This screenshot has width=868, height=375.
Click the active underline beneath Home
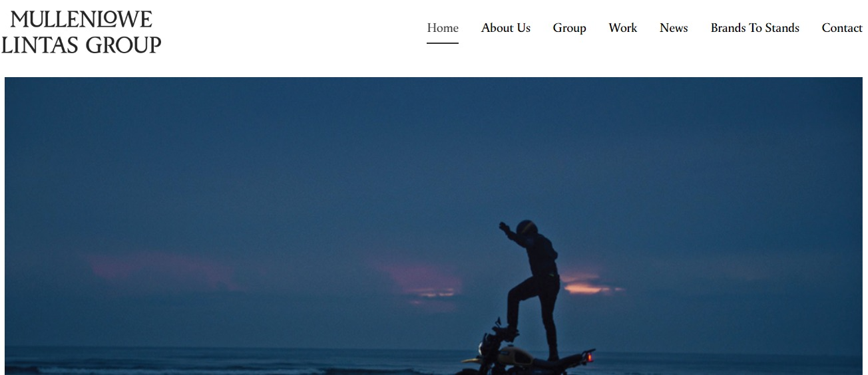(x=443, y=43)
